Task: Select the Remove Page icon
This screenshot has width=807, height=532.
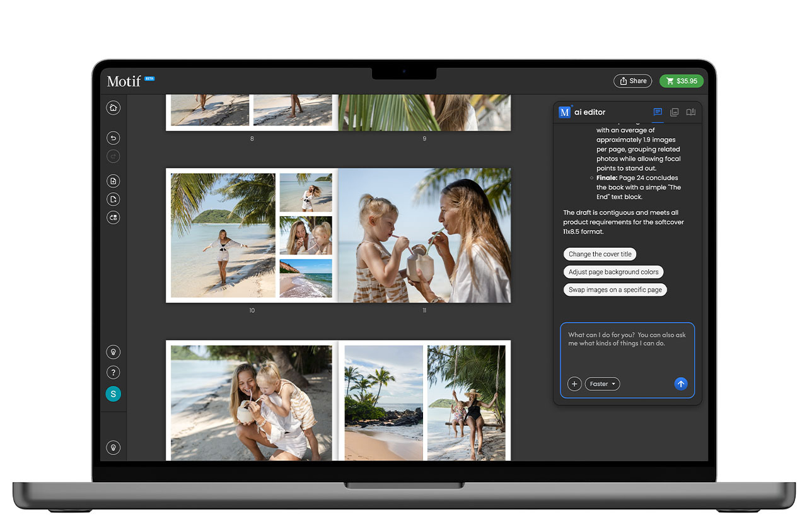Action: pyautogui.click(x=113, y=199)
